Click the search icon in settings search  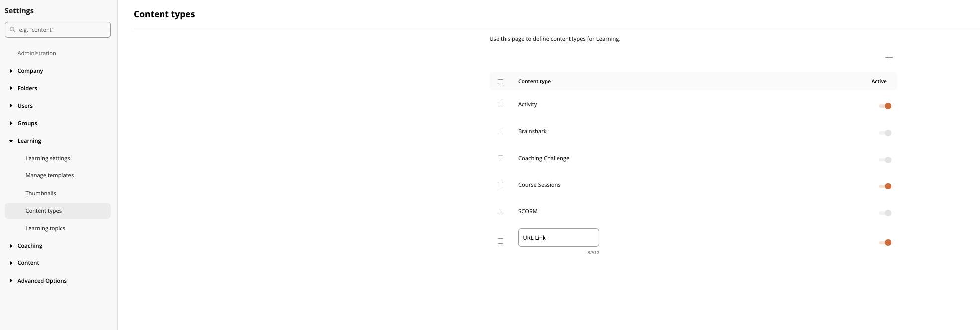tap(13, 30)
